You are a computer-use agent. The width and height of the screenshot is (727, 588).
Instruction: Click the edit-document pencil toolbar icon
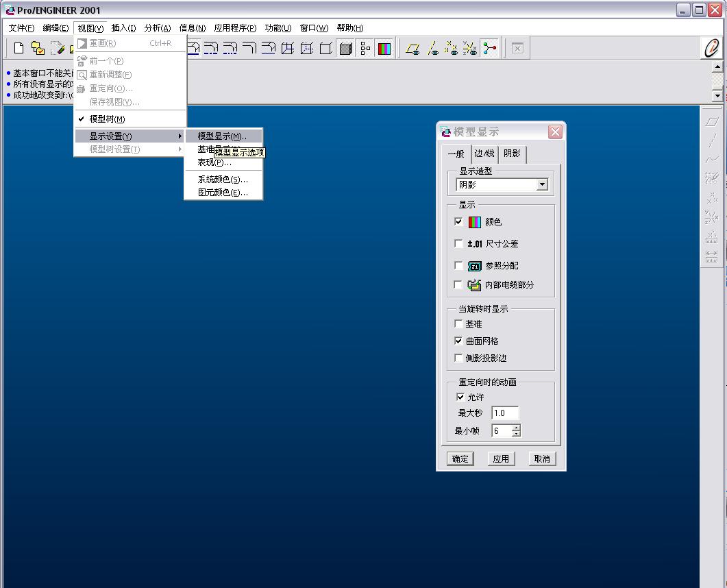[x=57, y=48]
